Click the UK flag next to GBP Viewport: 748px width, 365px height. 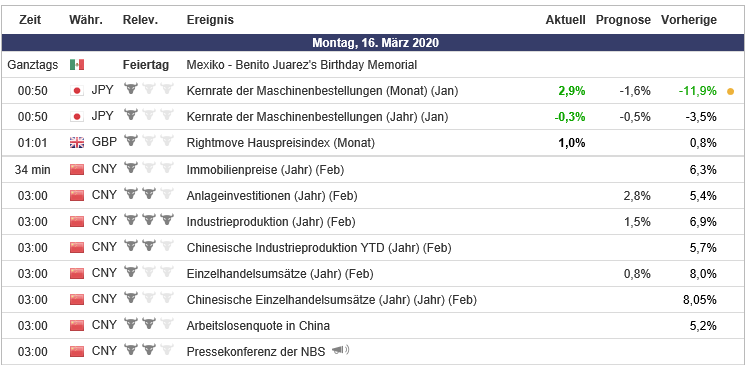coord(77,142)
